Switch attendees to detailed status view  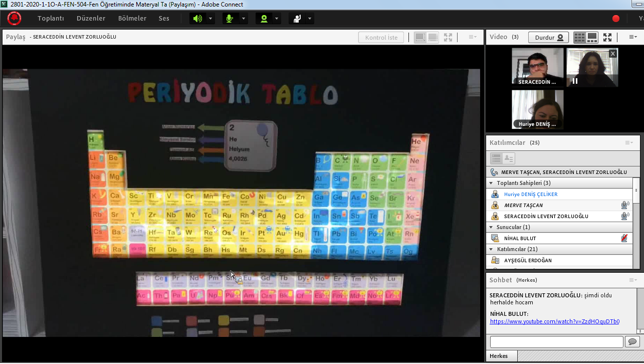click(509, 158)
